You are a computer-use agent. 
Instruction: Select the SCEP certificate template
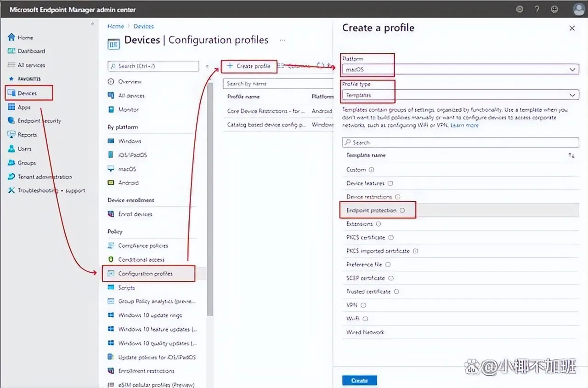click(x=460, y=278)
